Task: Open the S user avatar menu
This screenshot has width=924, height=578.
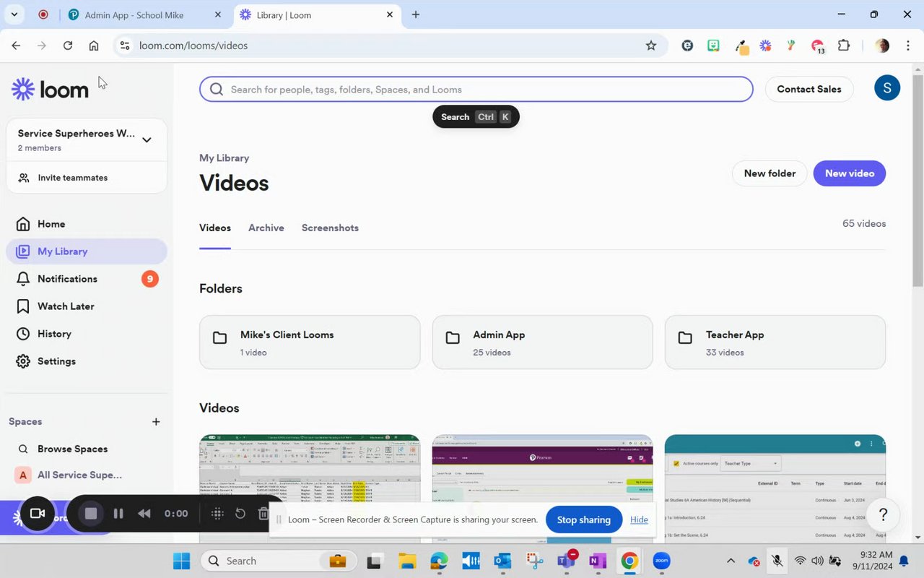Action: click(886, 88)
